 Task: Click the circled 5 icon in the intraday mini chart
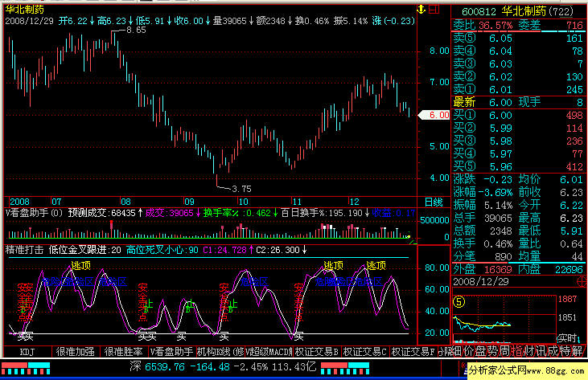(459, 302)
